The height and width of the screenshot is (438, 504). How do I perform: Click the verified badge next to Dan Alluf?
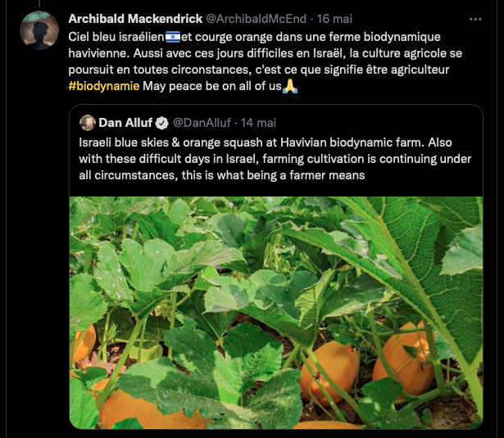click(x=162, y=123)
